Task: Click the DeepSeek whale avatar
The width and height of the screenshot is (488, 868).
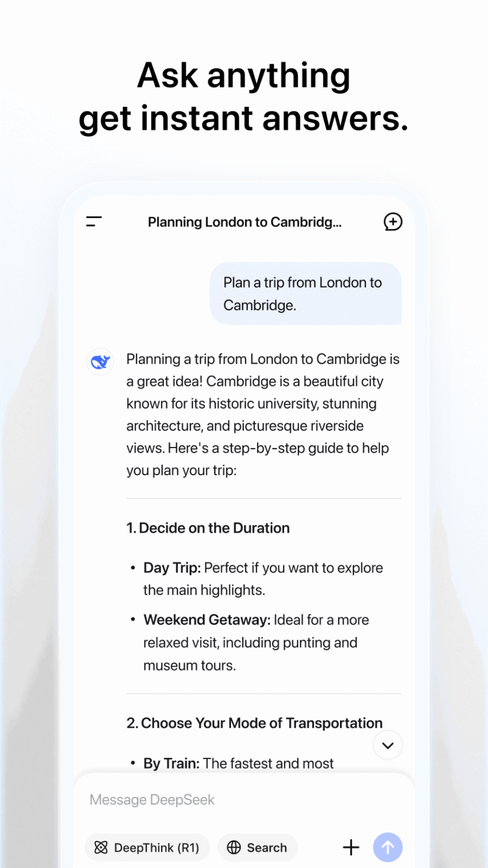Action: pyautogui.click(x=100, y=362)
